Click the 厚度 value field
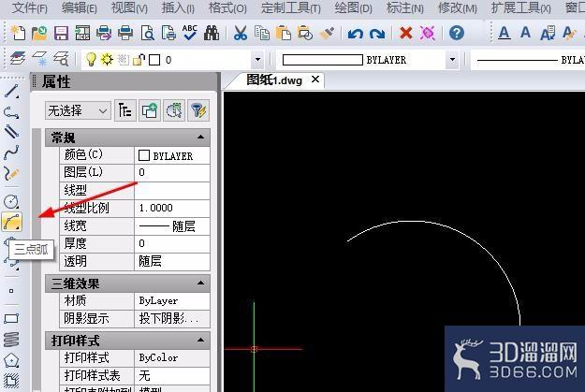 (172, 243)
